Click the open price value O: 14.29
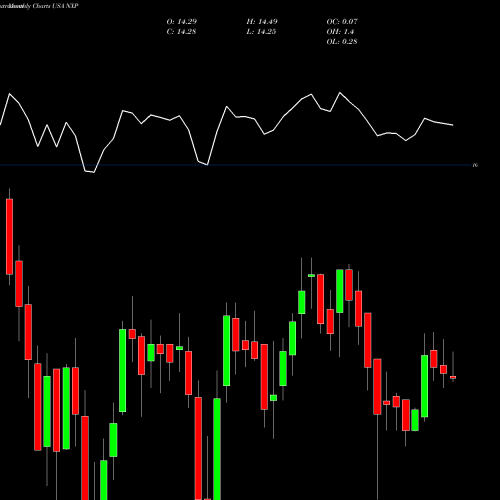Image resolution: width=500 pixels, height=500 pixels. 182,22
